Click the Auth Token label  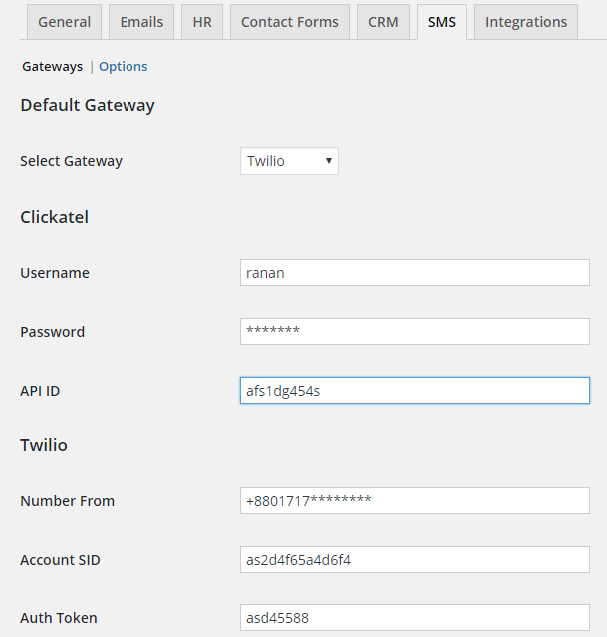[59, 618]
